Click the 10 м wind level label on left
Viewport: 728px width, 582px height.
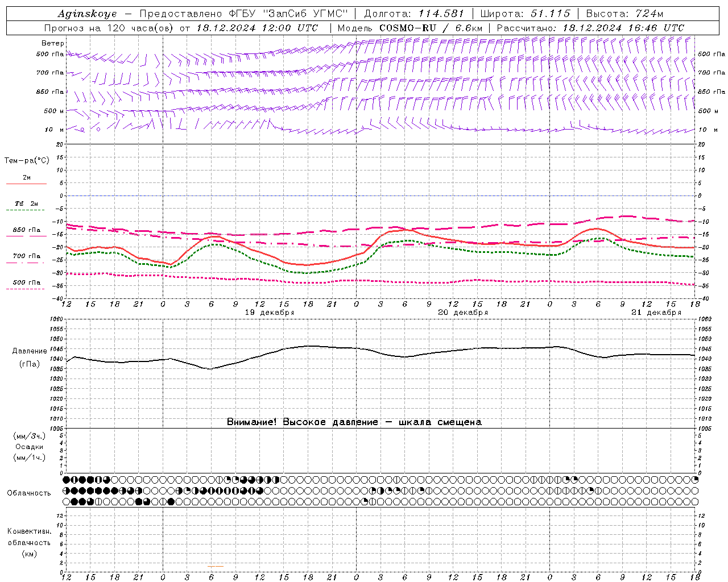click(55, 130)
